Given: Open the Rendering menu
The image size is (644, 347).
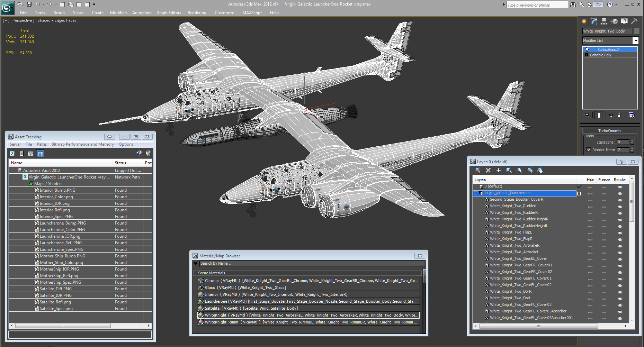Looking at the screenshot, I should [197, 13].
